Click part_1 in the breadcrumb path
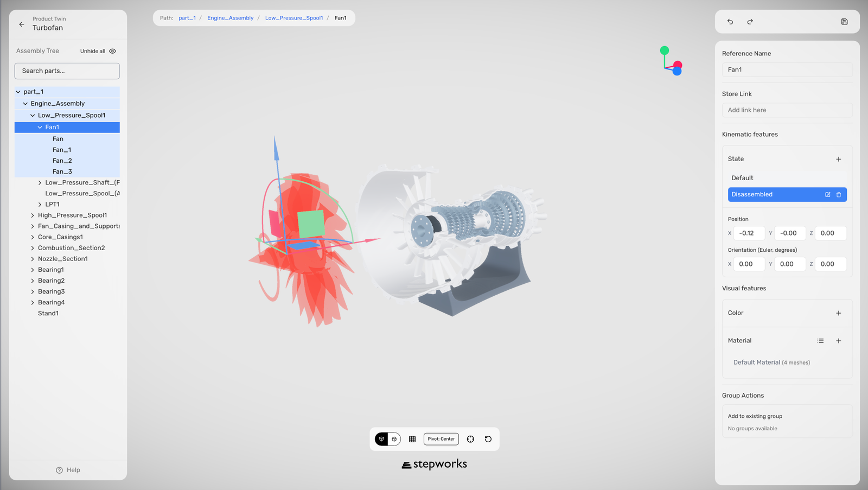Screen dimensions: 868x490 point(187,18)
